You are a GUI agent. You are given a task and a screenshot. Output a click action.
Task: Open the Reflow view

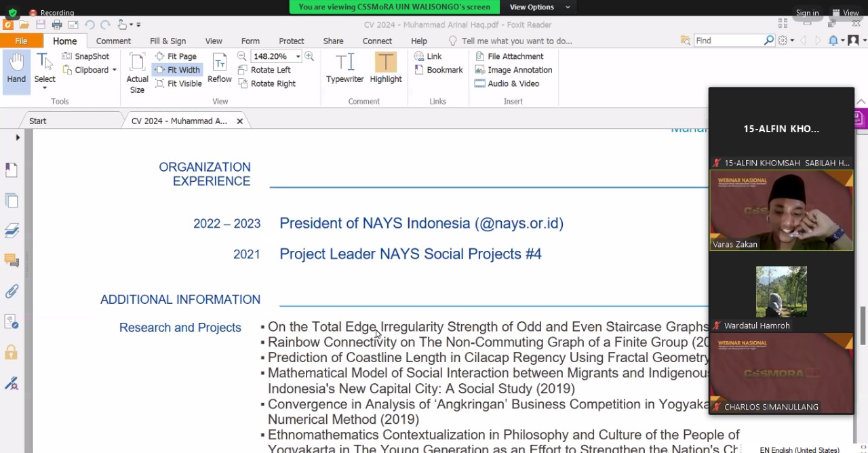click(219, 69)
